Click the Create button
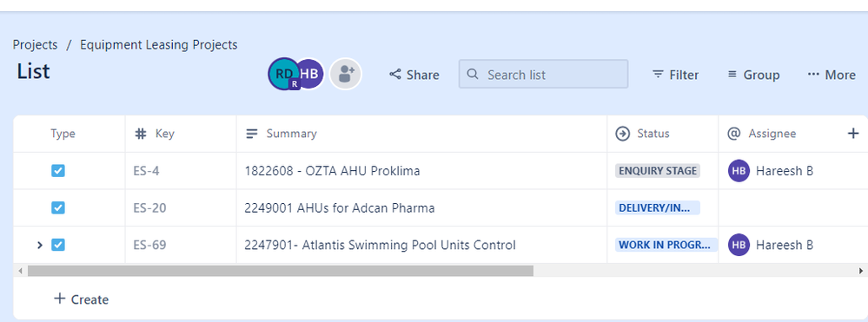 (81, 299)
